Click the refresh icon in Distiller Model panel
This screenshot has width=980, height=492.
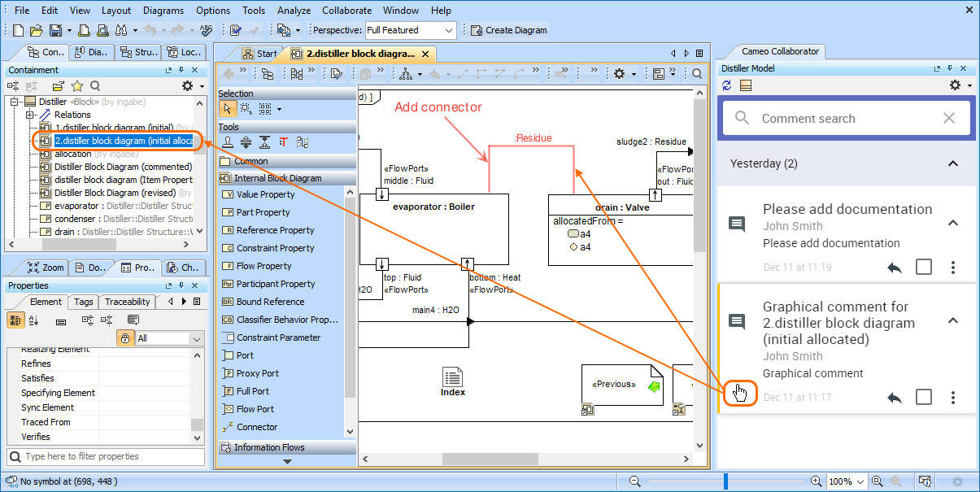coord(727,85)
